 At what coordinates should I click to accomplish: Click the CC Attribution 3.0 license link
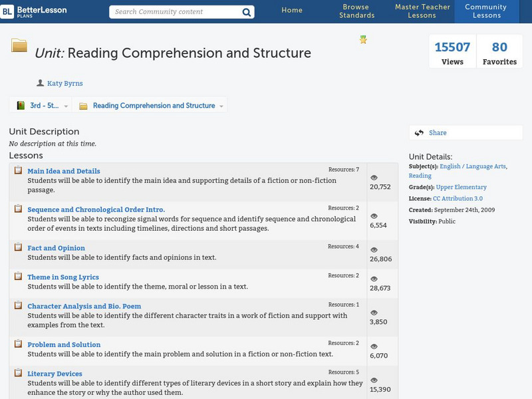(458, 198)
